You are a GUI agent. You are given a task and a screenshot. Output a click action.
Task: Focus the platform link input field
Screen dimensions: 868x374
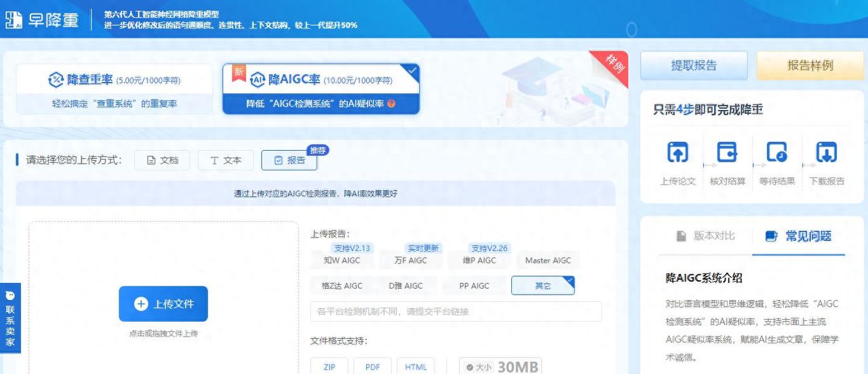point(456,312)
